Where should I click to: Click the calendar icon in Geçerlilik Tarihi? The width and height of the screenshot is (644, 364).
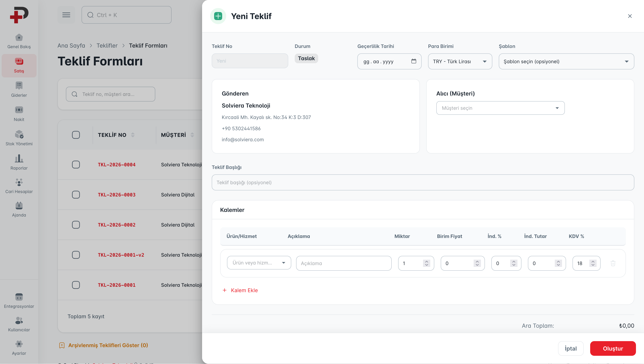[x=414, y=61]
